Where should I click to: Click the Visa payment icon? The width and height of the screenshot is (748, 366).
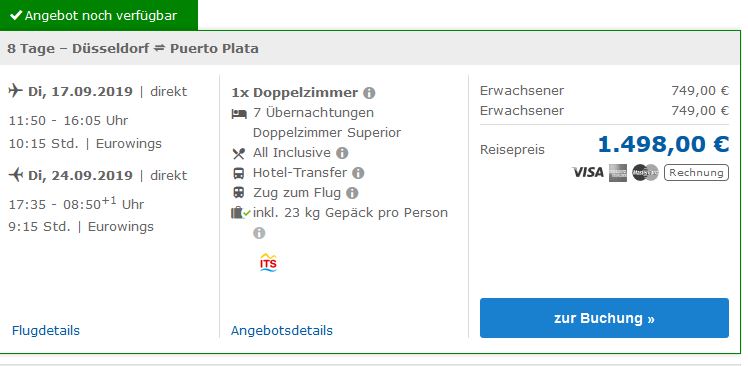coord(588,172)
